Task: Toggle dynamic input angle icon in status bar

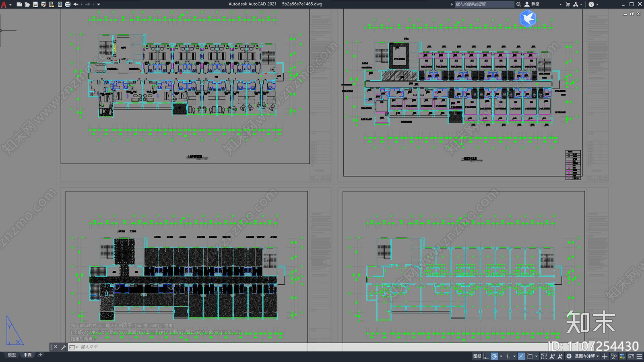Action: click(521, 356)
